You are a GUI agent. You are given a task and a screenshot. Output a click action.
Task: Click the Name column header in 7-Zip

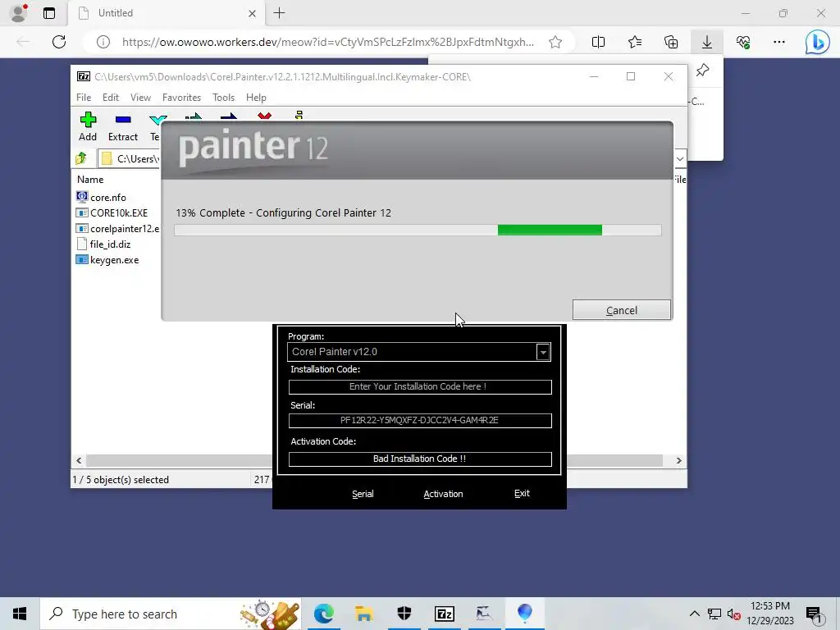coord(90,180)
